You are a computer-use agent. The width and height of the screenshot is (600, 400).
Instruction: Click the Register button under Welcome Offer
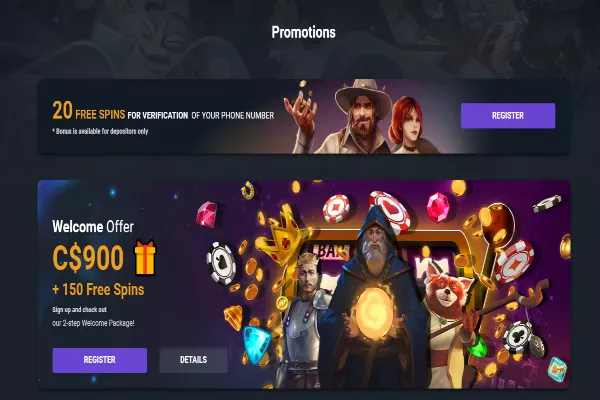(99, 360)
